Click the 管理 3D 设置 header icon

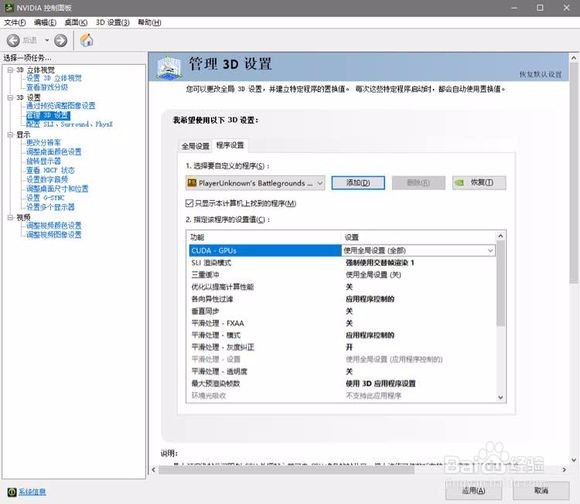[x=169, y=67]
